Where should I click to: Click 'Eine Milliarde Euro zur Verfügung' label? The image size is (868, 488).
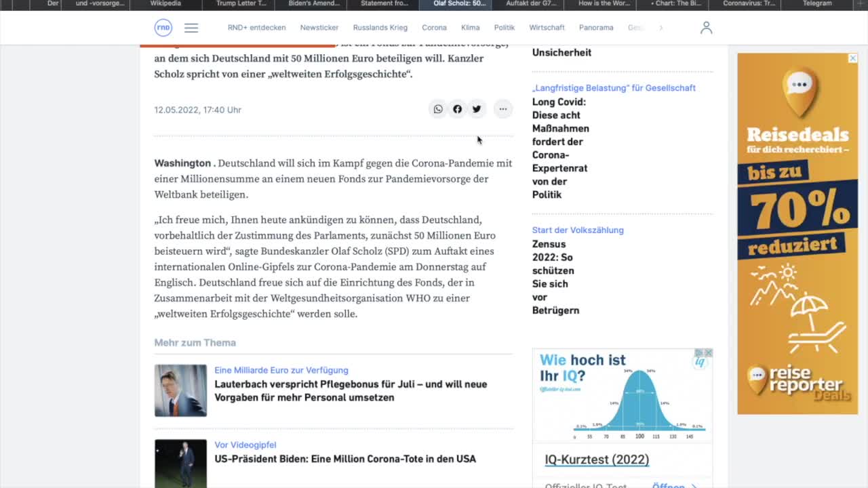tap(281, 370)
